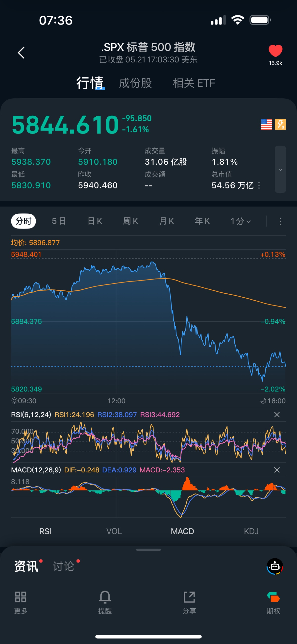
Task: Tap the yellow lightning real-time quote icon
Action: (280, 124)
